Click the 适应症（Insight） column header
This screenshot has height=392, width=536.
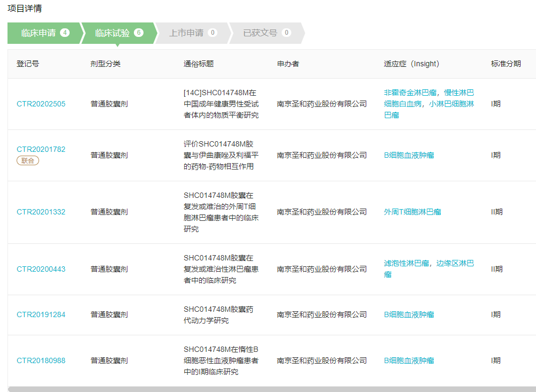tap(412, 64)
